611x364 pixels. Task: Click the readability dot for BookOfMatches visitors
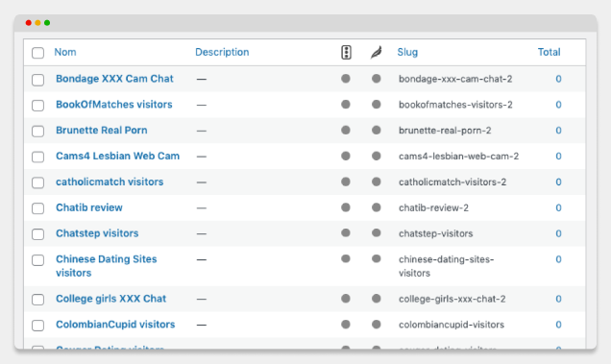coord(376,105)
